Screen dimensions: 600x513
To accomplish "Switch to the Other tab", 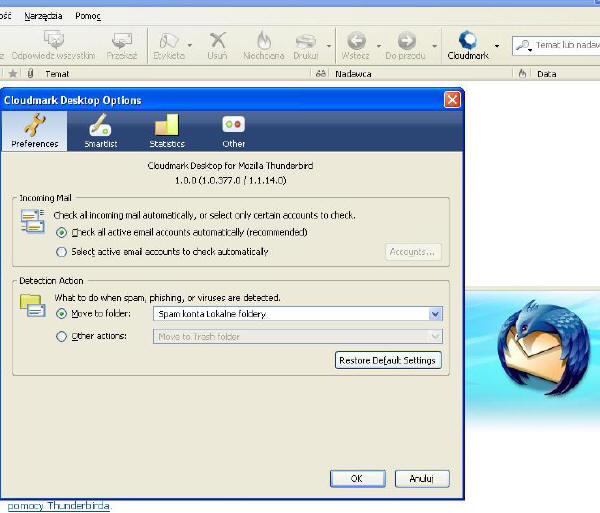I will (233, 131).
